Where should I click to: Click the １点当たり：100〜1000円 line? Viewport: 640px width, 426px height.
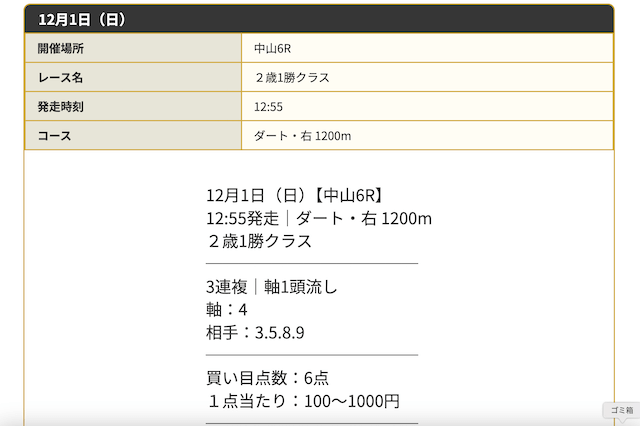point(303,401)
